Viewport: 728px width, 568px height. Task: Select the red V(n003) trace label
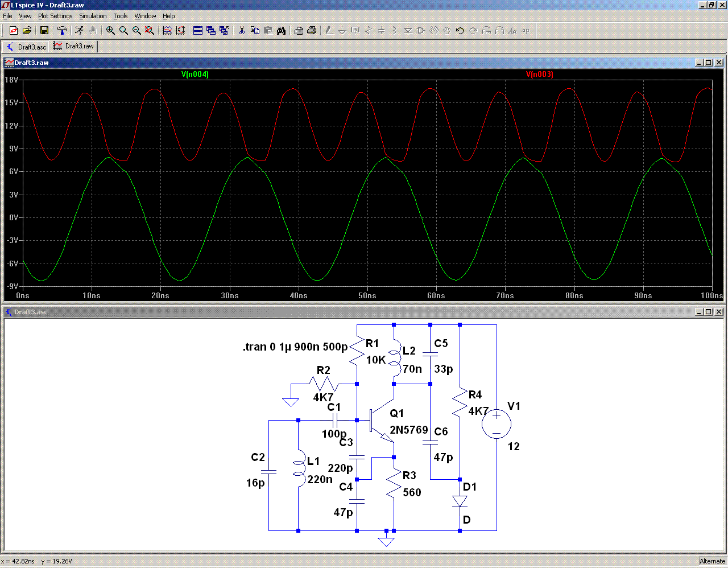click(539, 75)
